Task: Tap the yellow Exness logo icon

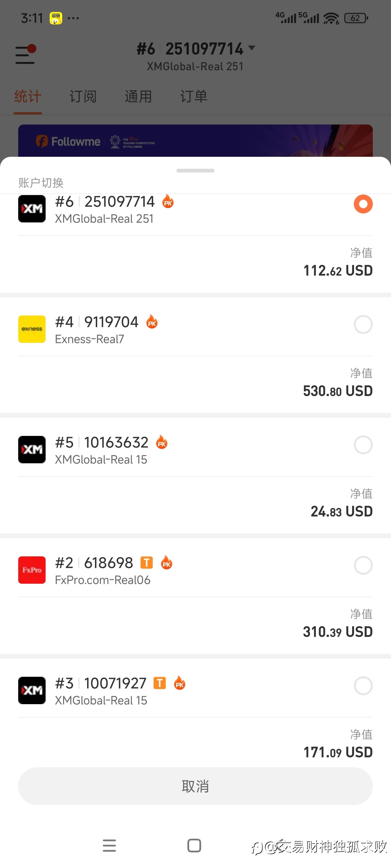Action: coord(32,329)
